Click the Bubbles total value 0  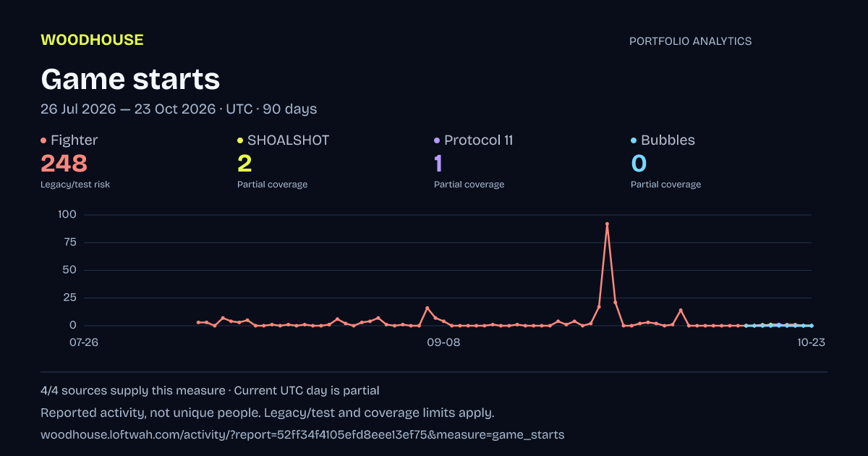(x=639, y=163)
